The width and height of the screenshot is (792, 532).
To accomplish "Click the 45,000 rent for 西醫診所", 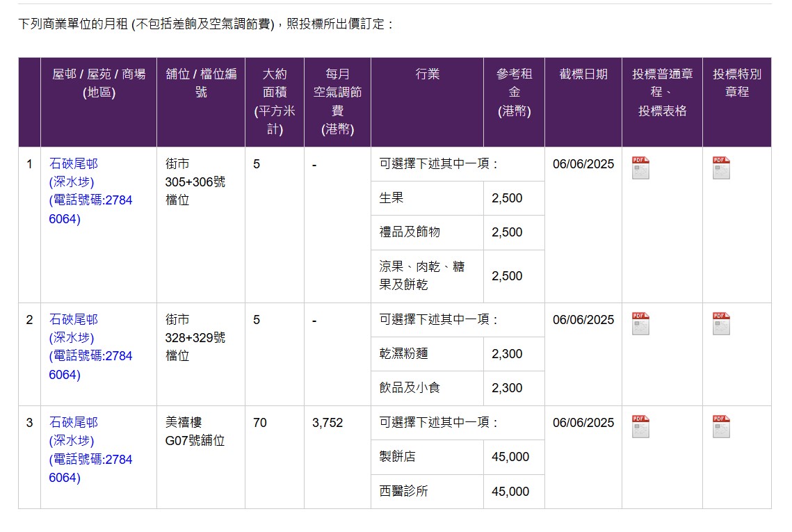I will [x=510, y=491].
